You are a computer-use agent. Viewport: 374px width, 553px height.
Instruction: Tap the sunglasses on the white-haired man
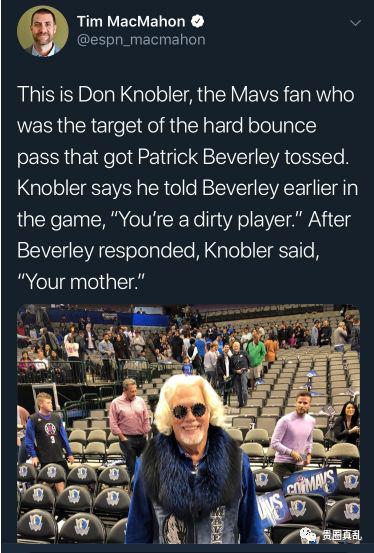(x=189, y=411)
